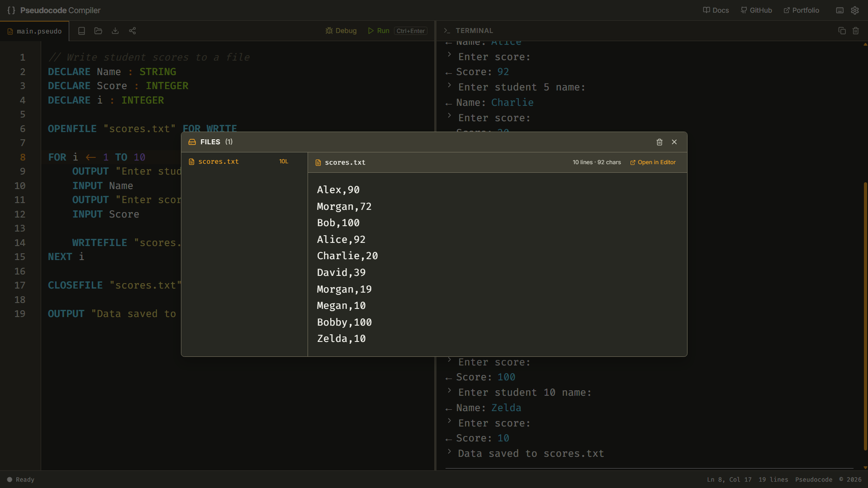The width and height of the screenshot is (868, 488).
Task: Click the line 'Alice,92' in preview
Action: pyautogui.click(x=342, y=240)
